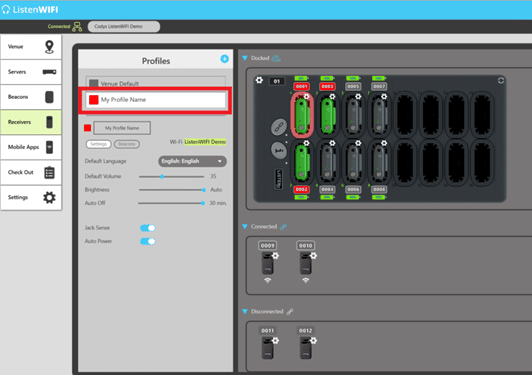Image resolution: width=532 pixels, height=375 pixels.
Task: Click the docking station refresh icon
Action: tap(501, 80)
